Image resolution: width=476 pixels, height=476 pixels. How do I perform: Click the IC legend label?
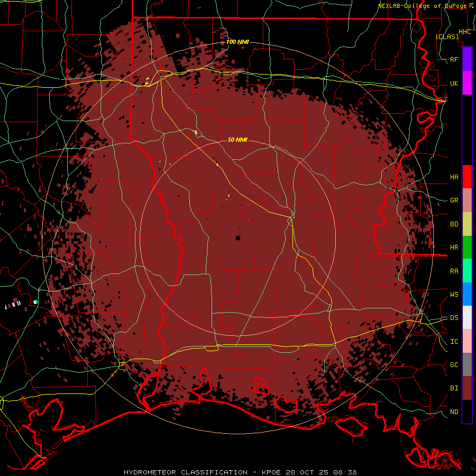(x=454, y=342)
